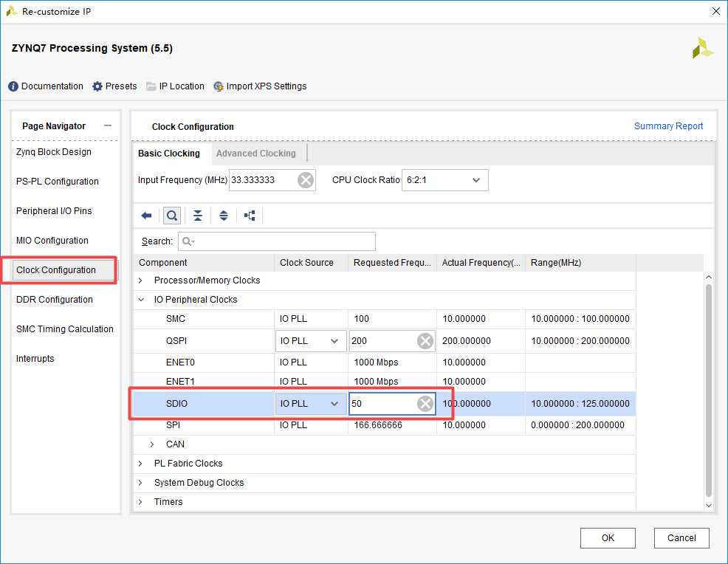Image resolution: width=728 pixels, height=564 pixels.
Task: Select the SPI row
Action: click(x=385, y=425)
